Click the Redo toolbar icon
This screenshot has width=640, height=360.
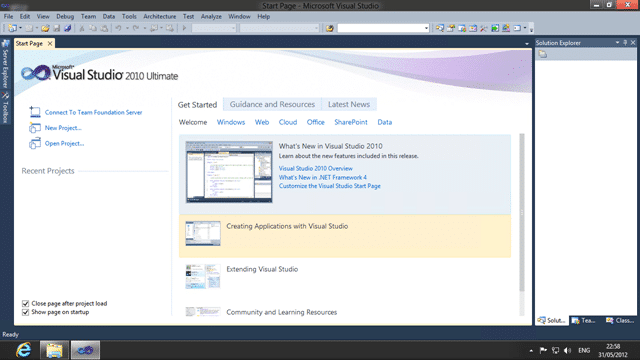pyautogui.click(x=136, y=28)
